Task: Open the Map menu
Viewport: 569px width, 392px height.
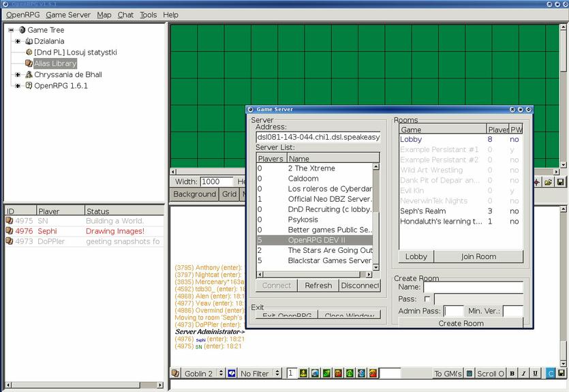Action: click(x=104, y=15)
